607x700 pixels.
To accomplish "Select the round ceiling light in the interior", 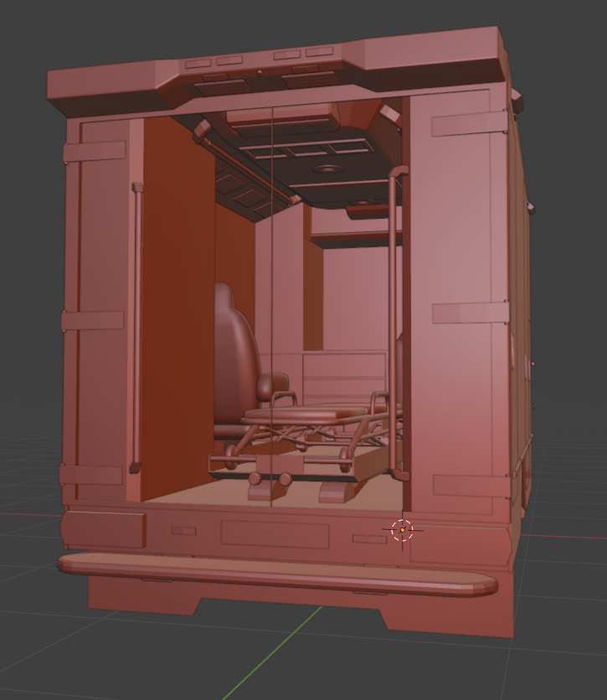I will coord(327,169).
